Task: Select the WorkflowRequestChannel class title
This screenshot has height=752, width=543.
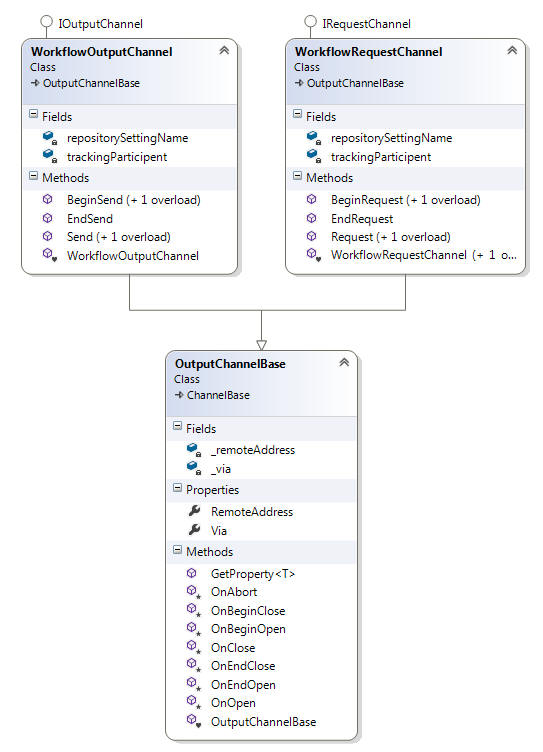Action: point(369,52)
